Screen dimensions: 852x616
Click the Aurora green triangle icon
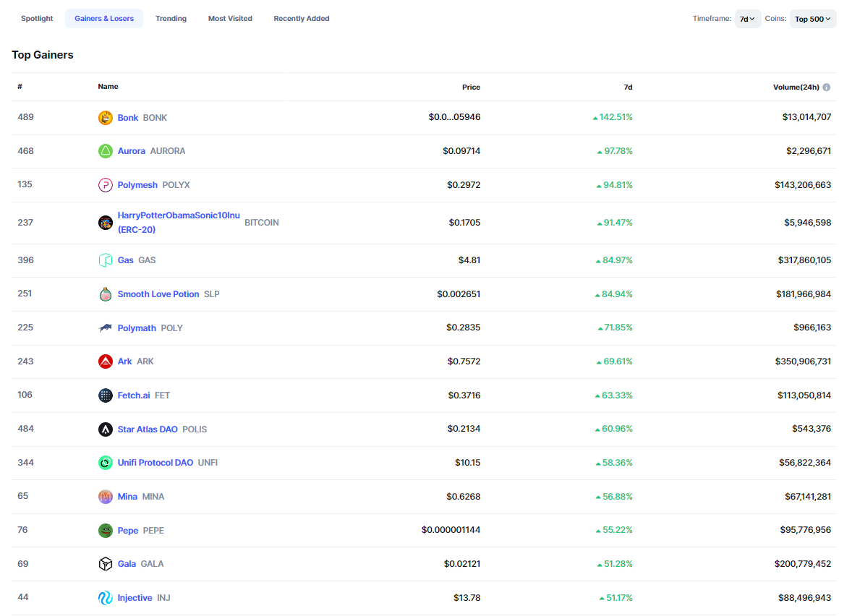tap(106, 151)
